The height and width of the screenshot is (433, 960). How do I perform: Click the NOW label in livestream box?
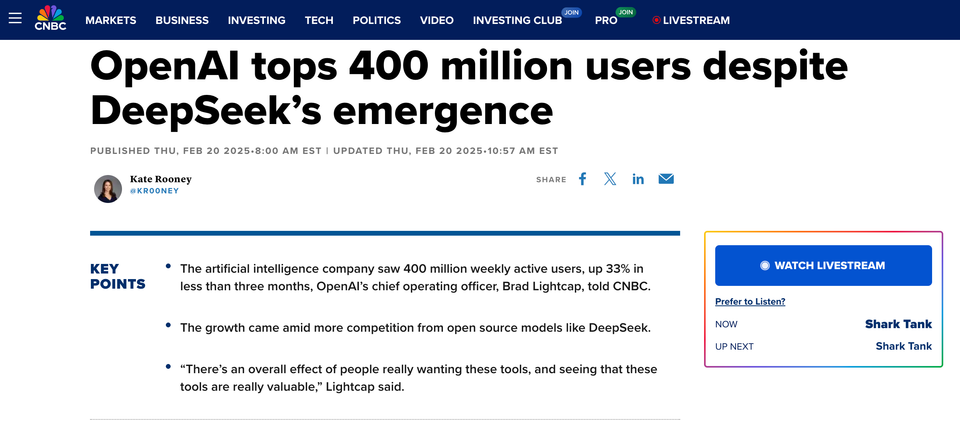tap(726, 324)
